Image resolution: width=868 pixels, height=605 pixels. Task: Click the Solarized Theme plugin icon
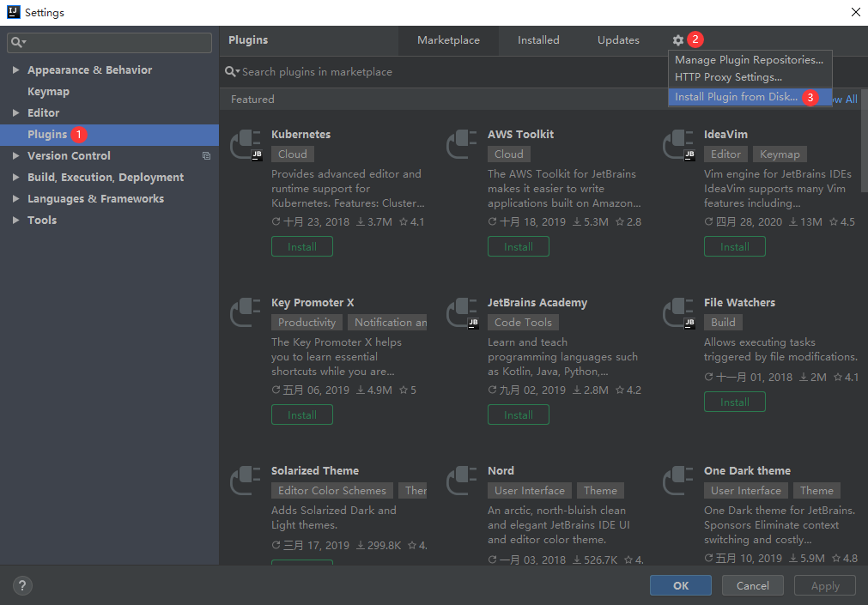click(246, 481)
